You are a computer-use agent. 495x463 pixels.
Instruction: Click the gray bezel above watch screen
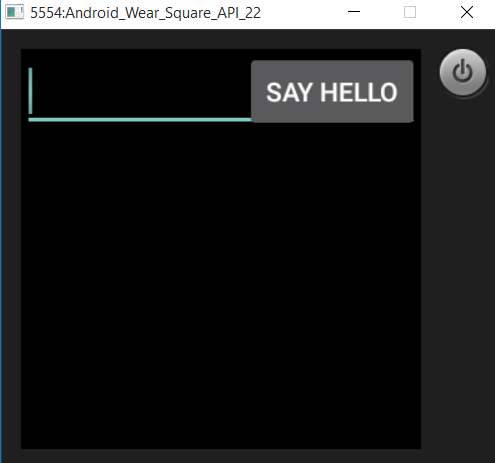coord(221,39)
